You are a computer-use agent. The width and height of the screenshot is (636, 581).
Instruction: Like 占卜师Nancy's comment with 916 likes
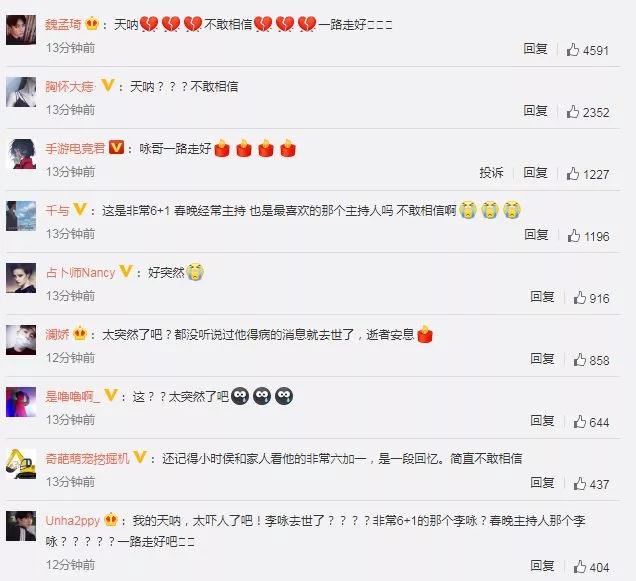coord(580,297)
